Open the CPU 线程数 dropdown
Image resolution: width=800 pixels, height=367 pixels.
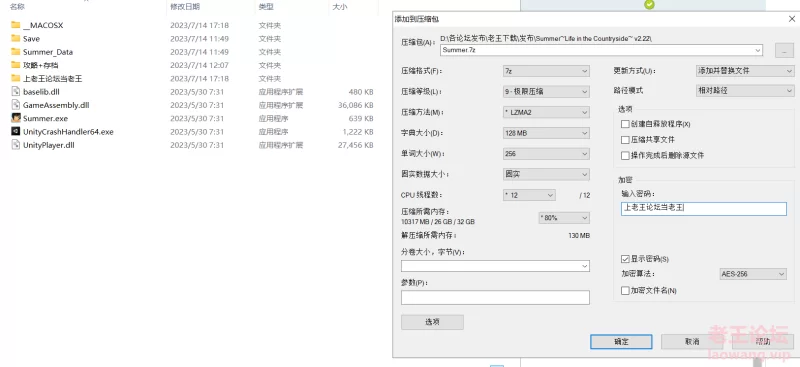click(529, 195)
